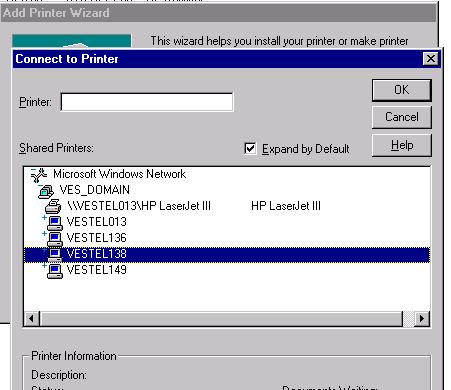Expand the VESTEL013 computer node
The image size is (451, 390).
coord(44,218)
